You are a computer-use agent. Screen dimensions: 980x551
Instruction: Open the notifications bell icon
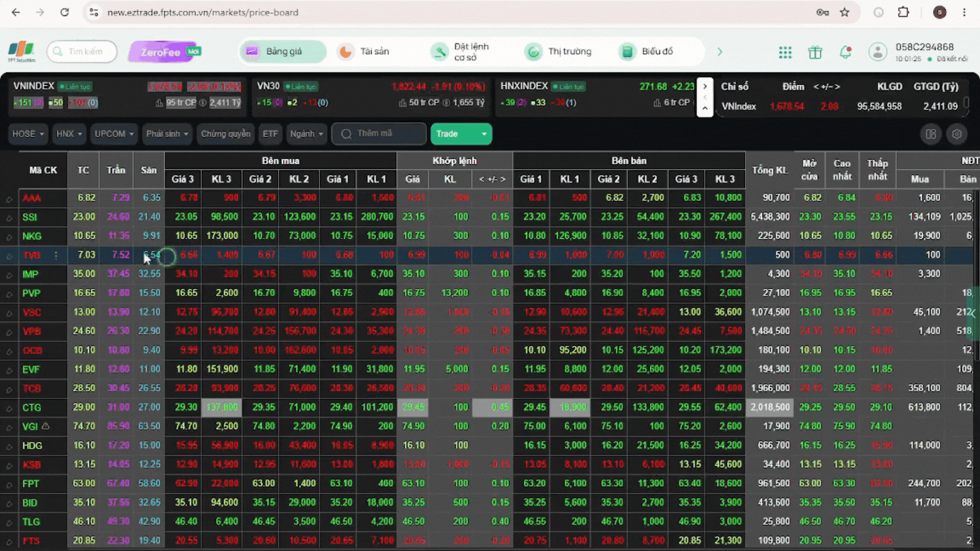845,52
